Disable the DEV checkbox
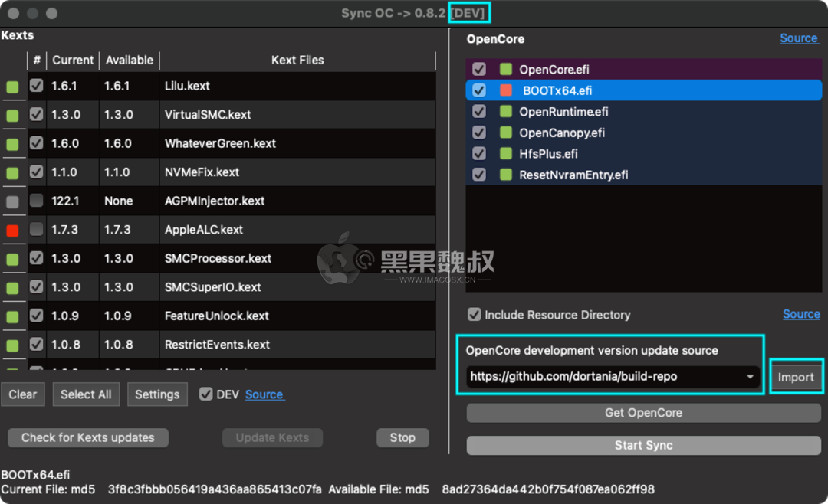Image resolution: width=828 pixels, height=504 pixels. click(x=205, y=394)
